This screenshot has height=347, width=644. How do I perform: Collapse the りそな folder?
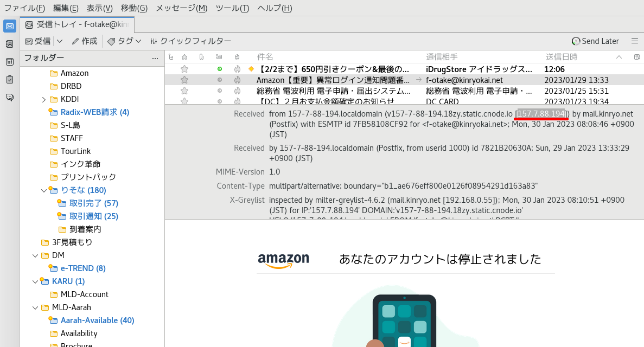click(x=44, y=190)
